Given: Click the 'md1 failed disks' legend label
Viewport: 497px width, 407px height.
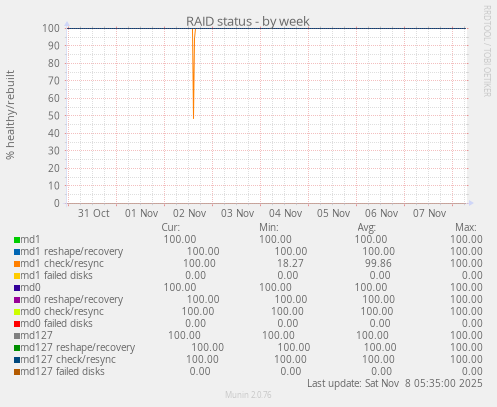Looking at the screenshot, I should [57, 275].
